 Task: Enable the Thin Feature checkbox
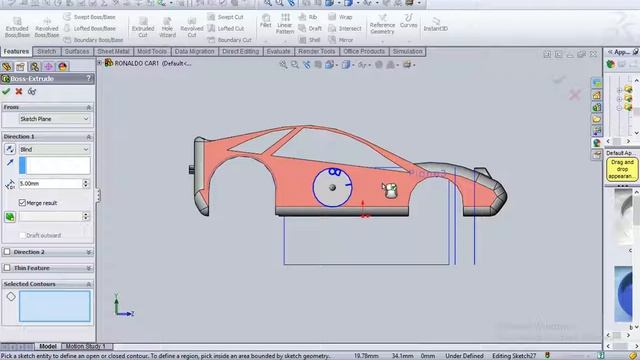(7, 268)
